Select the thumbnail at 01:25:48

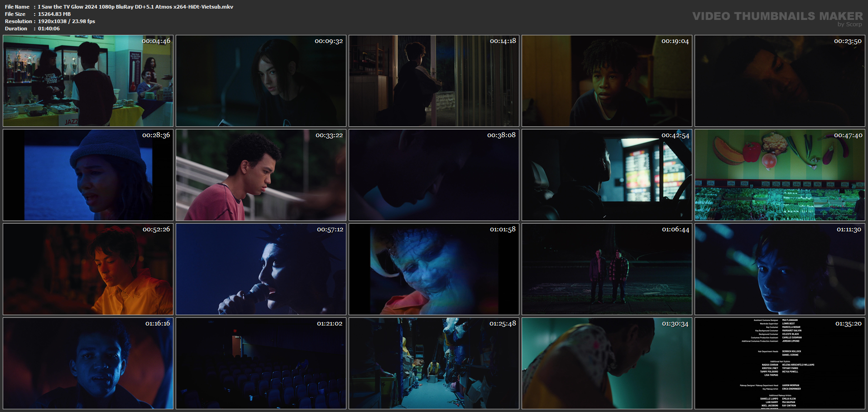pyautogui.click(x=434, y=363)
